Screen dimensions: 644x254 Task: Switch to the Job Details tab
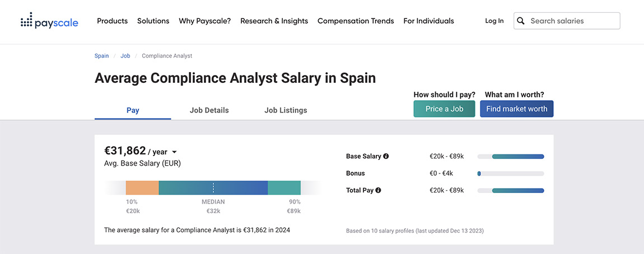coord(209,110)
